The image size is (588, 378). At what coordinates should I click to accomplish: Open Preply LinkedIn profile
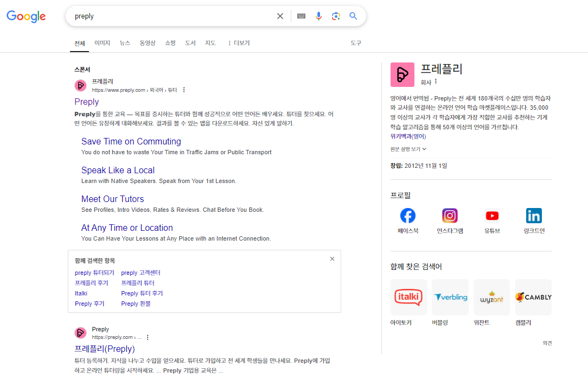click(534, 221)
